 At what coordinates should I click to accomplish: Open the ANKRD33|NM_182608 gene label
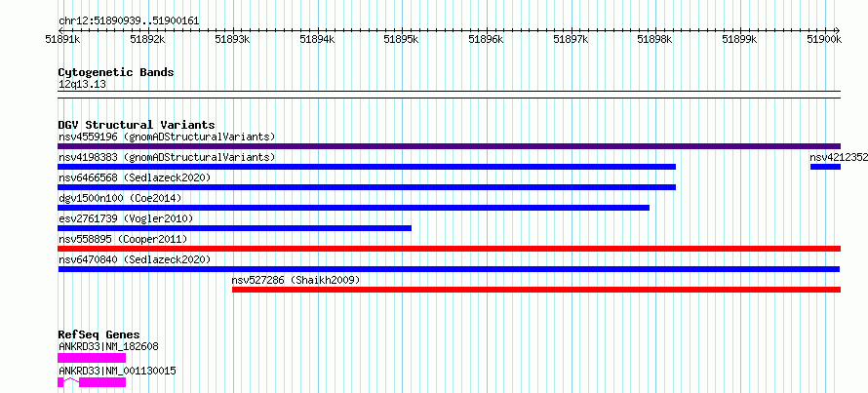(x=108, y=346)
